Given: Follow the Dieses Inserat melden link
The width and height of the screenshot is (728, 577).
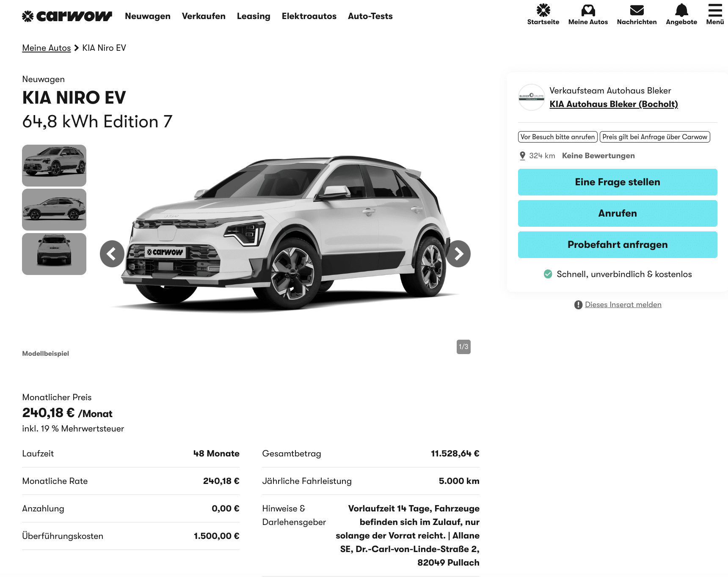Looking at the screenshot, I should point(623,305).
